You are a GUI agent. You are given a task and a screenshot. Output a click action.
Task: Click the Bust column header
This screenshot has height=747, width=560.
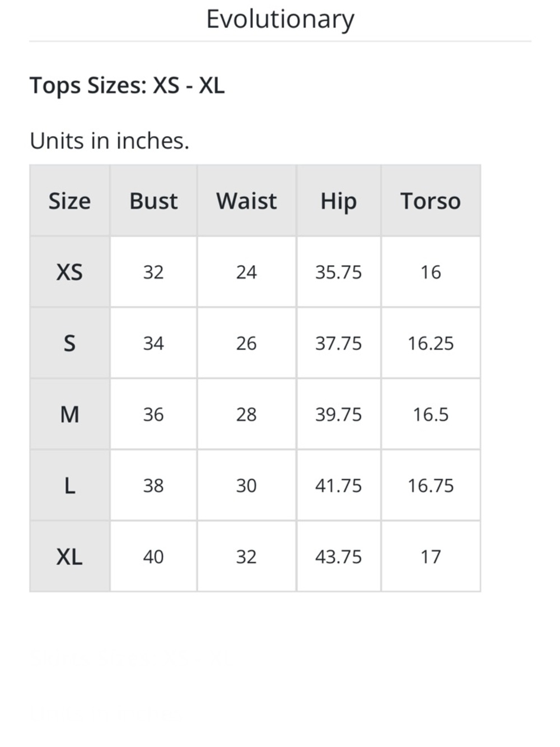click(153, 201)
